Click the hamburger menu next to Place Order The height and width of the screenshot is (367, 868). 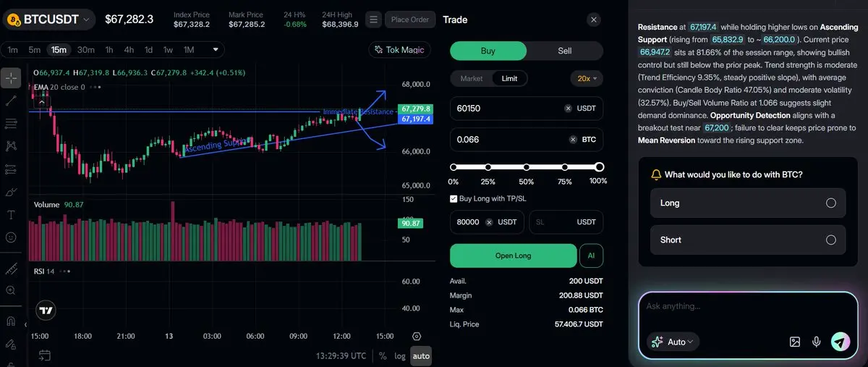(373, 20)
